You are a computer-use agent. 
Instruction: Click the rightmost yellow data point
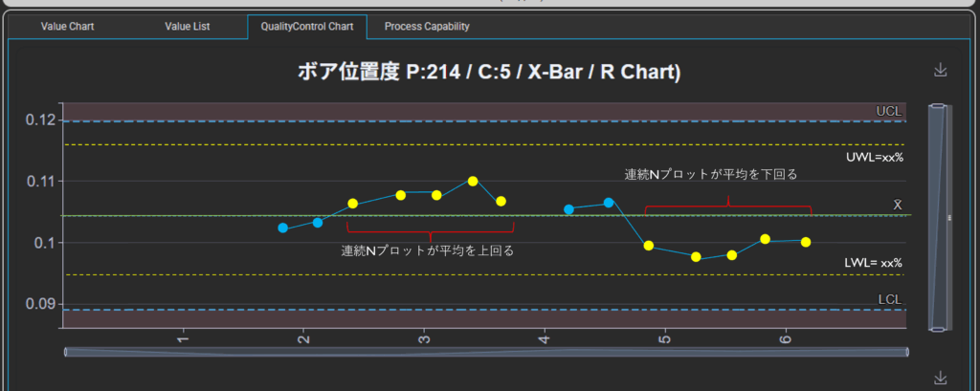pos(806,242)
